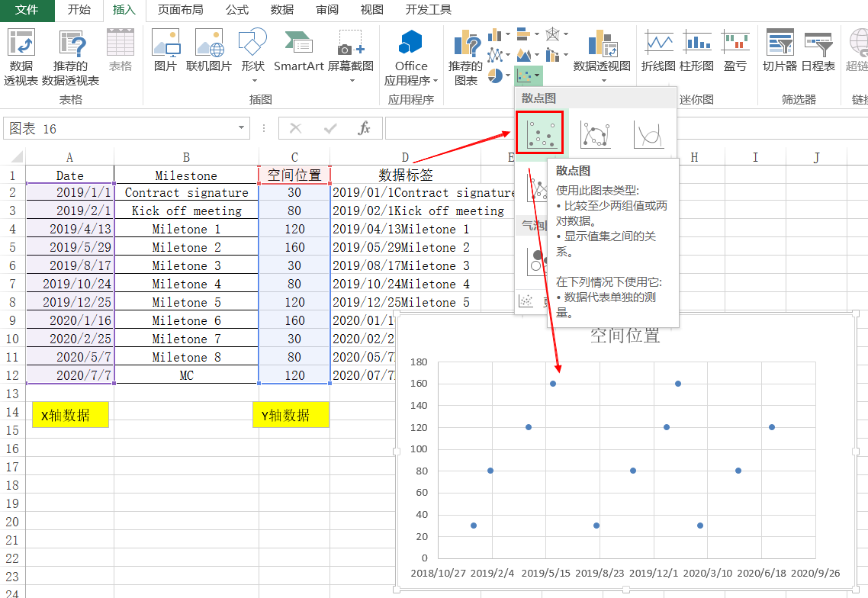Click 推荐的数据透视表 button
This screenshot has height=598, width=868.
70,57
